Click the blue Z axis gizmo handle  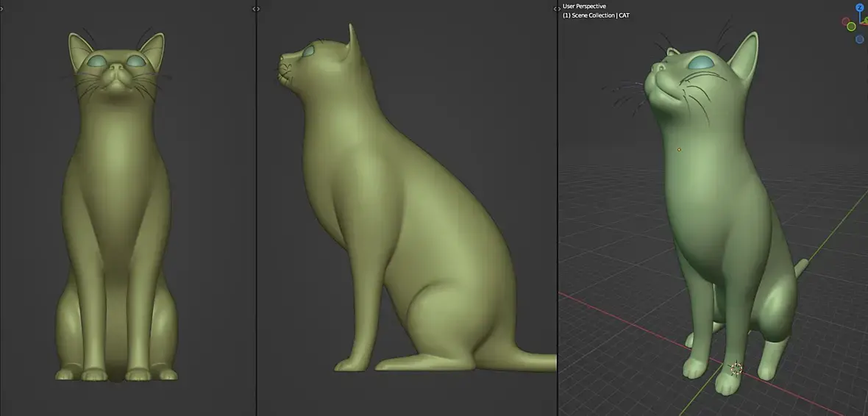point(860,7)
